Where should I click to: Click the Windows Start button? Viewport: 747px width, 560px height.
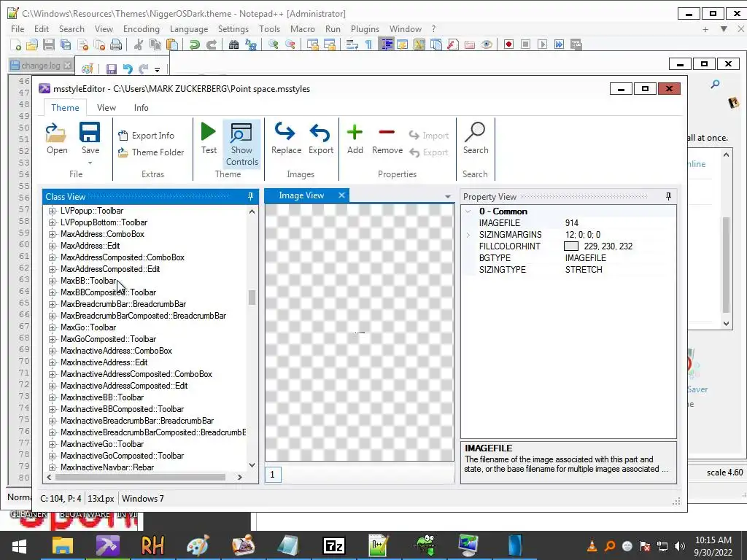[x=19, y=545]
